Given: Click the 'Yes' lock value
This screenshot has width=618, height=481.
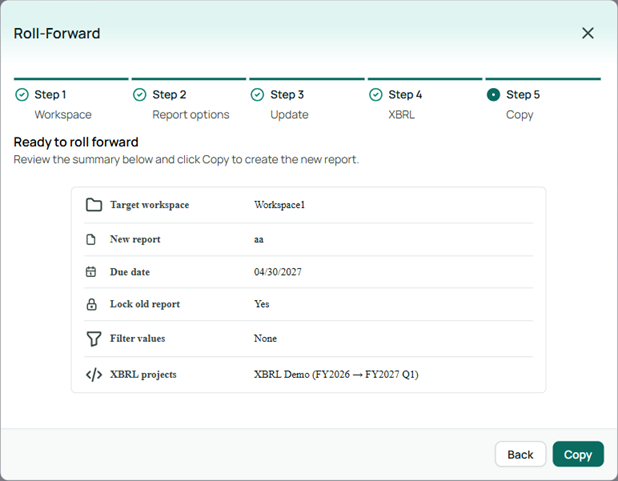Looking at the screenshot, I should 262,304.
